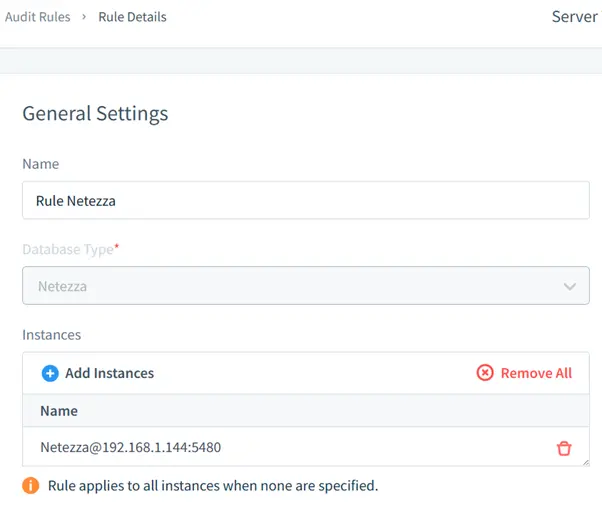
Task: Go back to Audit Rules breadcrumb
Action: click(x=38, y=17)
